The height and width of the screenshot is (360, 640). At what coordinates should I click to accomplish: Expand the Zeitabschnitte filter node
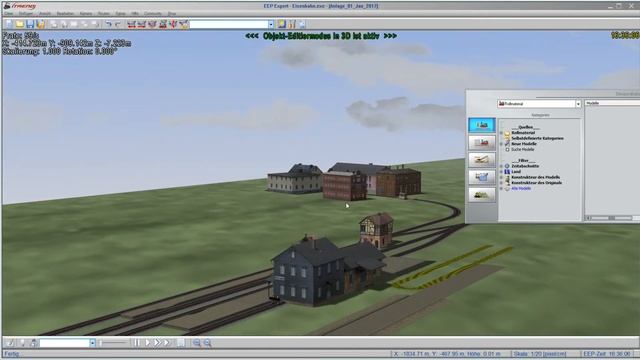pos(501,166)
